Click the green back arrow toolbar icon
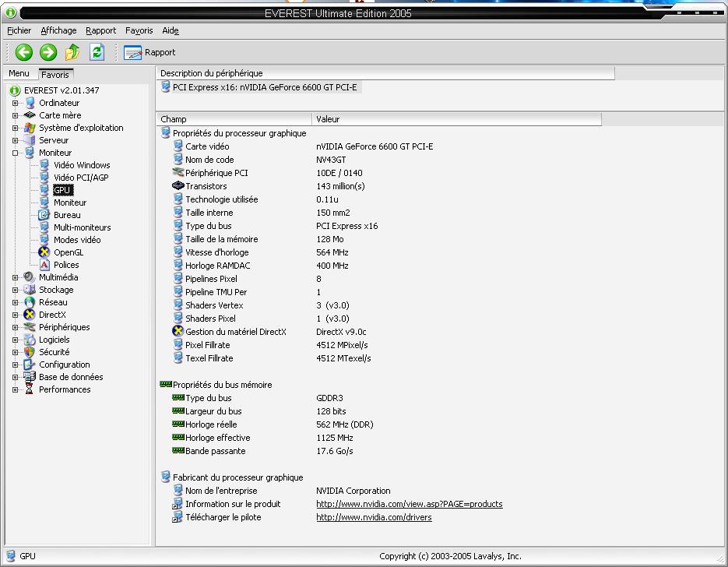 pos(24,52)
